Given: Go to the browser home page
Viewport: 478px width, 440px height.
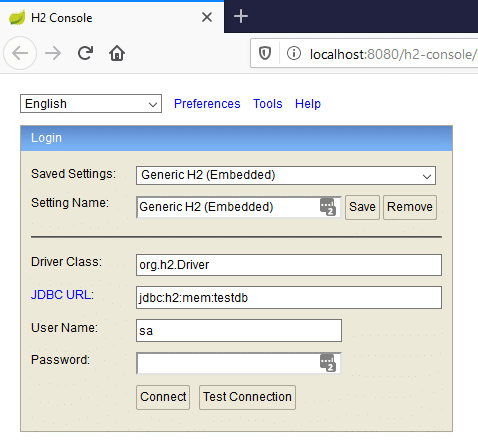Looking at the screenshot, I should click(x=117, y=53).
